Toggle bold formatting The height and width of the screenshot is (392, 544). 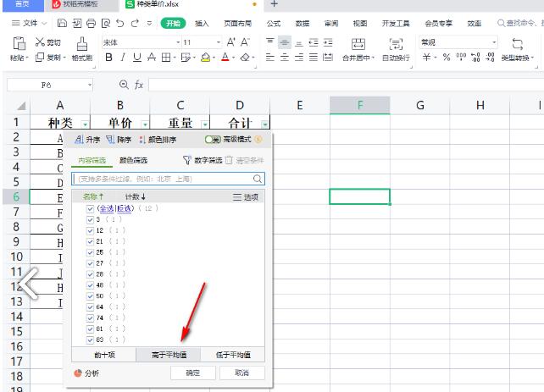pos(108,58)
